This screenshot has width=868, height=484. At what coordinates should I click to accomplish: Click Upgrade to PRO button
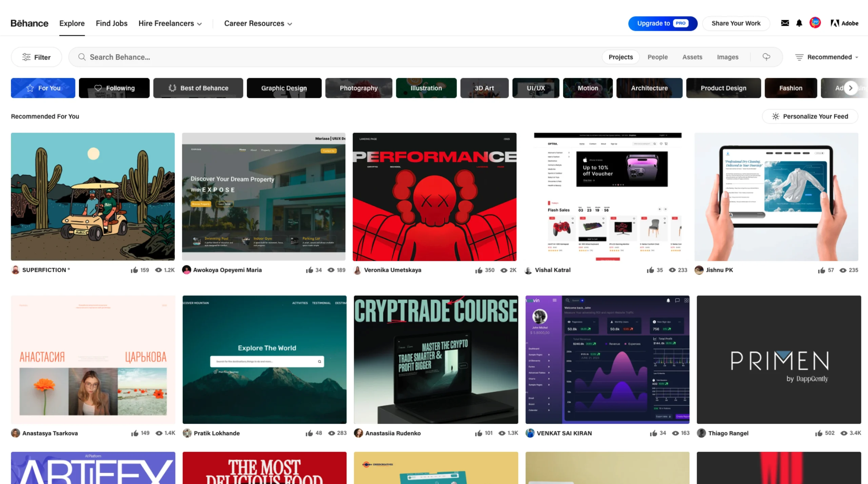pyautogui.click(x=663, y=23)
